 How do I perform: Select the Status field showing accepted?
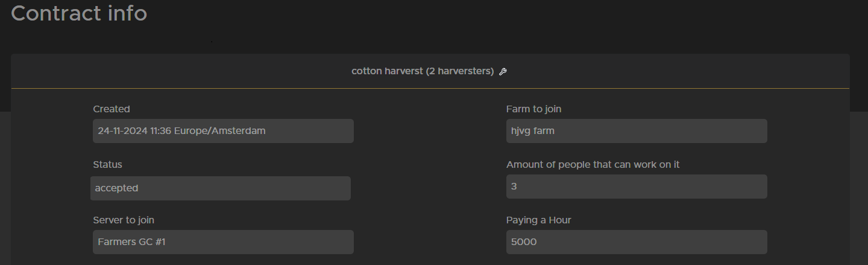[220, 188]
